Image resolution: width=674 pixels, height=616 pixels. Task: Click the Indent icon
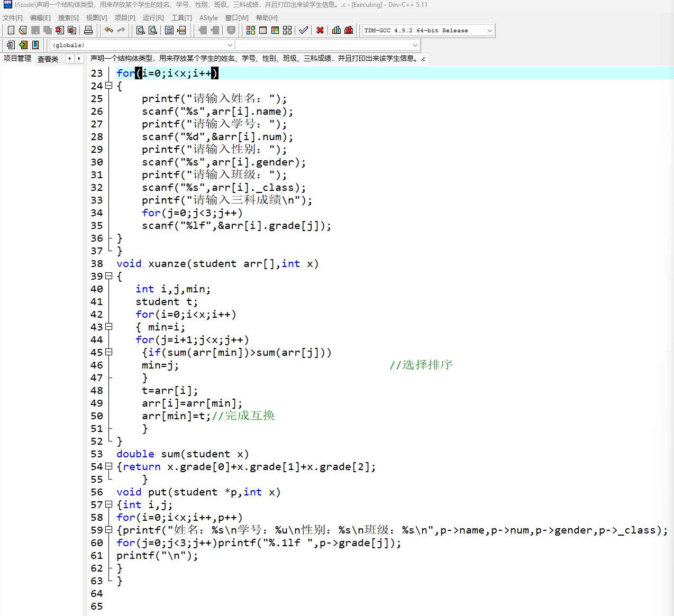pos(215,30)
